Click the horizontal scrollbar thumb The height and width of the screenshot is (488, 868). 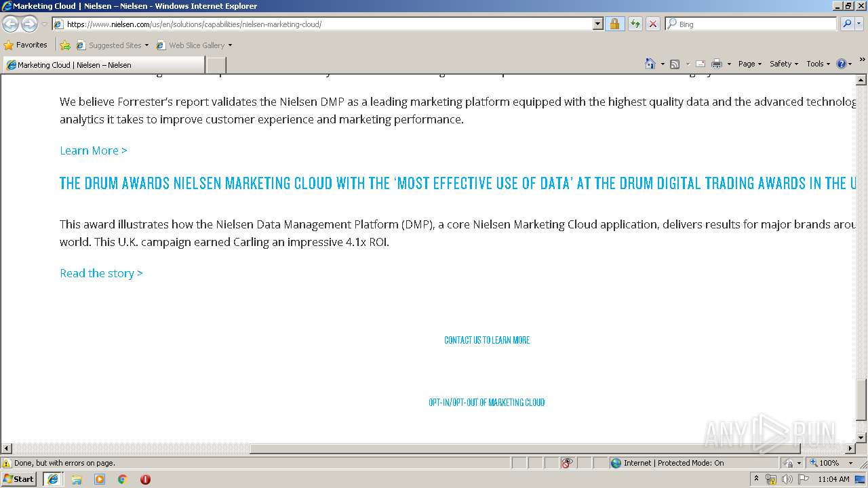click(525, 449)
